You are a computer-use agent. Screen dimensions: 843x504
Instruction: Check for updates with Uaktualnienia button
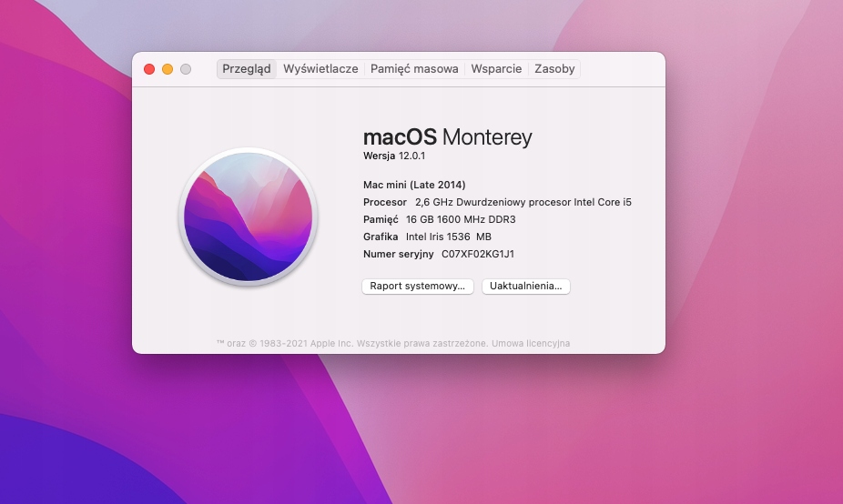point(525,286)
